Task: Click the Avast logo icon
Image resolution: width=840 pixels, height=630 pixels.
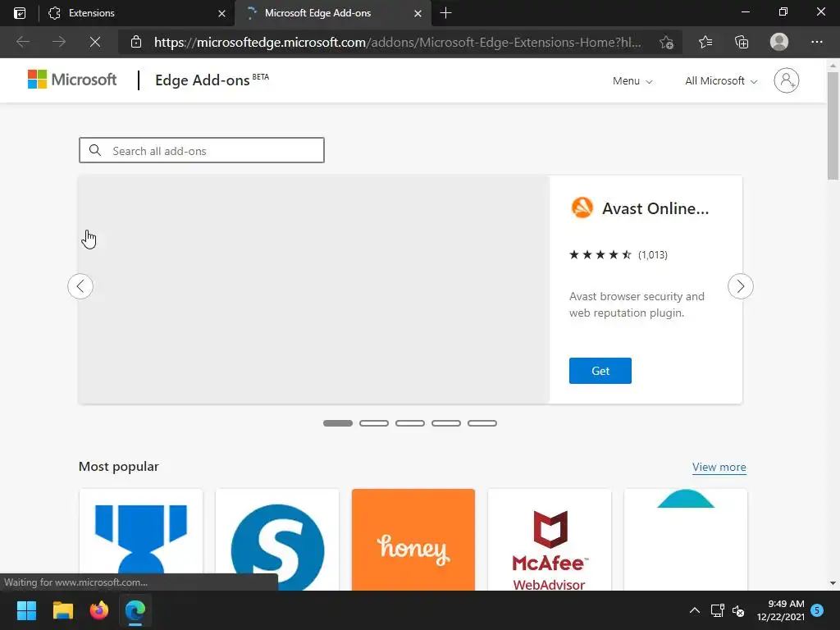Action: pos(582,208)
